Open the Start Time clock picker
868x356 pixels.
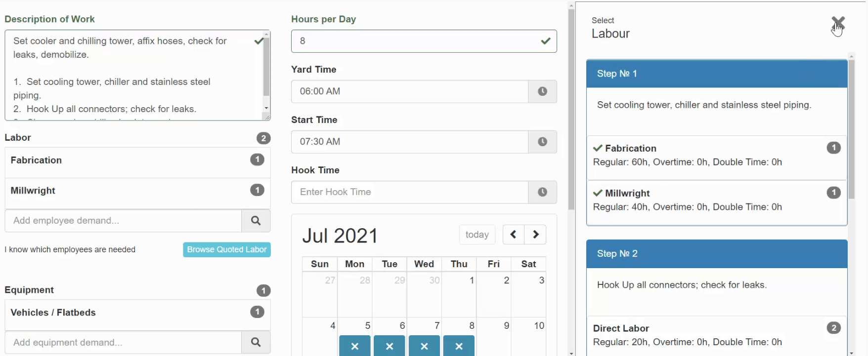543,142
